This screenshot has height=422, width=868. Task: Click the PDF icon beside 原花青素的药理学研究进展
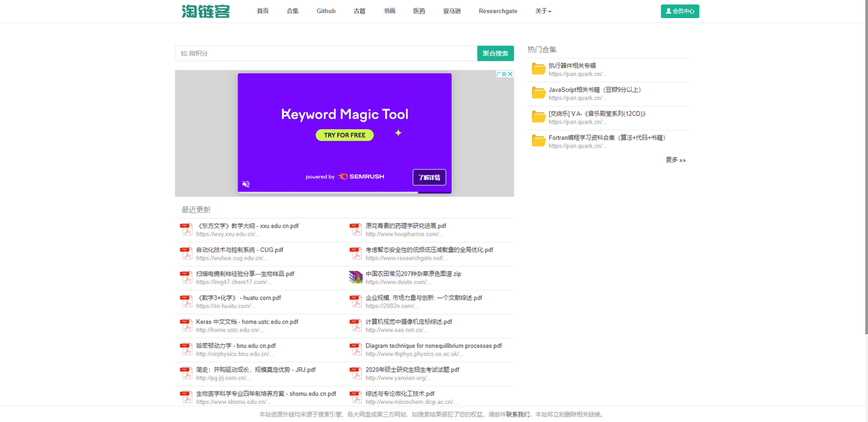356,229
